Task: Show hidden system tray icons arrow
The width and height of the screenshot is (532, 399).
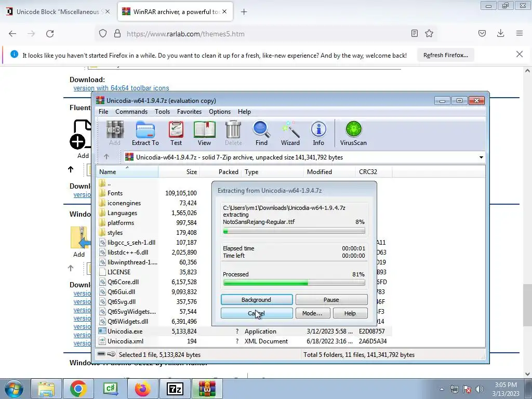Action: 442,389
